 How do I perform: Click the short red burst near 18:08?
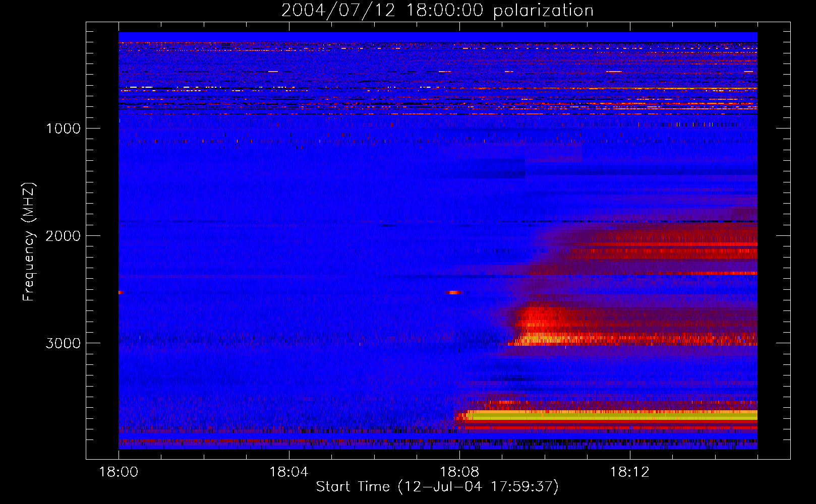[454, 292]
